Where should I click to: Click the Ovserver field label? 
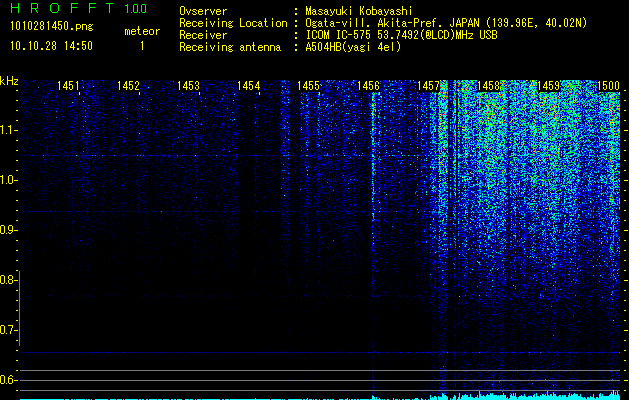(x=203, y=11)
